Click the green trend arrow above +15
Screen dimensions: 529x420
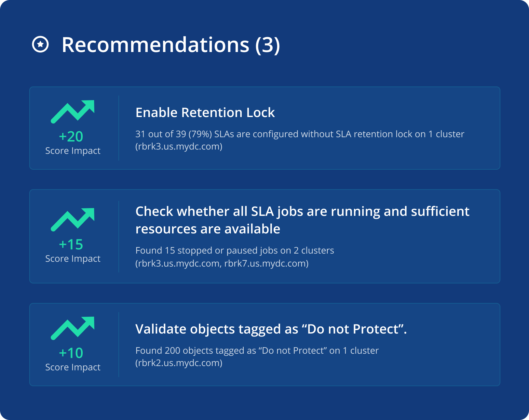pyautogui.click(x=73, y=219)
